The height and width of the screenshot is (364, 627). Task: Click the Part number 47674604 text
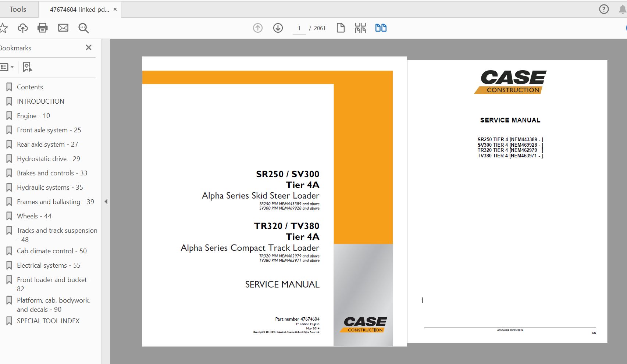297,319
